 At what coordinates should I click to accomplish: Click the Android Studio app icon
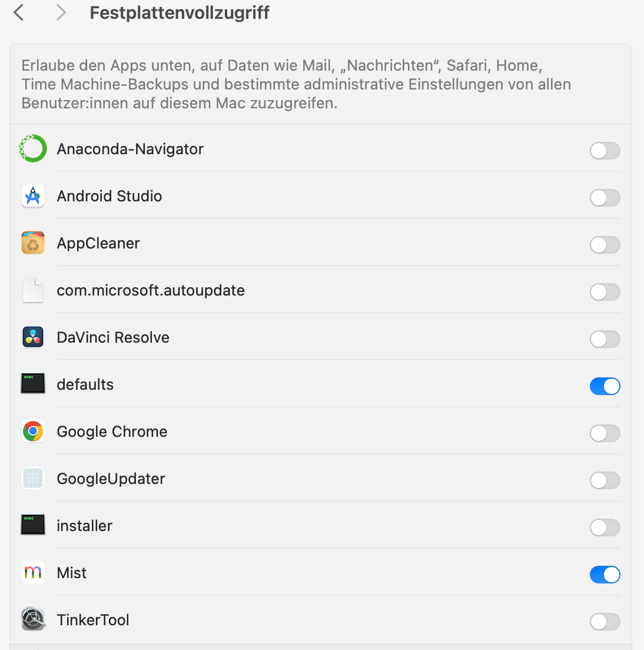[x=33, y=195]
